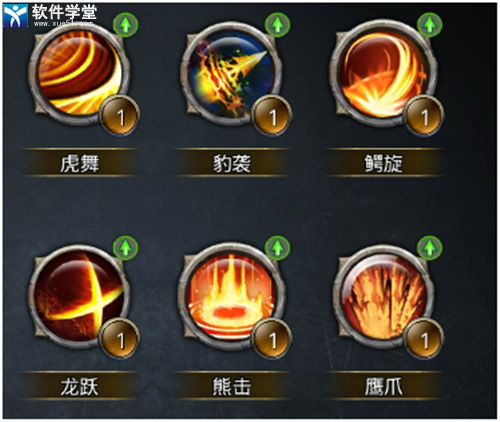Viewport: 500px width, 422px height.
Task: Click the 豹袭 name label
Action: pyautogui.click(x=232, y=163)
